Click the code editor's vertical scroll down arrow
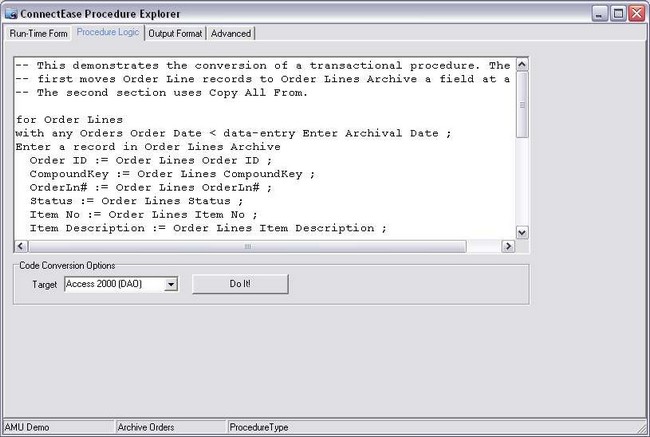650x437 pixels. (x=521, y=232)
